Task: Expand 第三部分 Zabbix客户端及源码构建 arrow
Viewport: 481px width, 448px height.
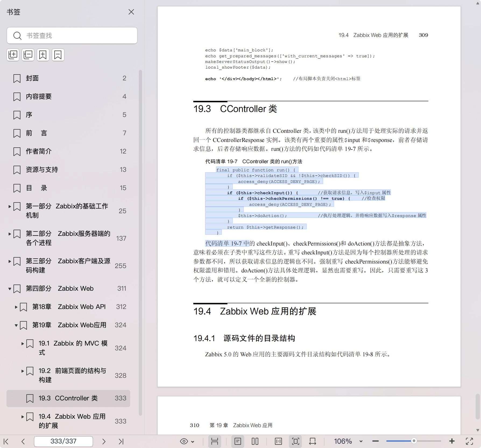Action: (x=10, y=261)
